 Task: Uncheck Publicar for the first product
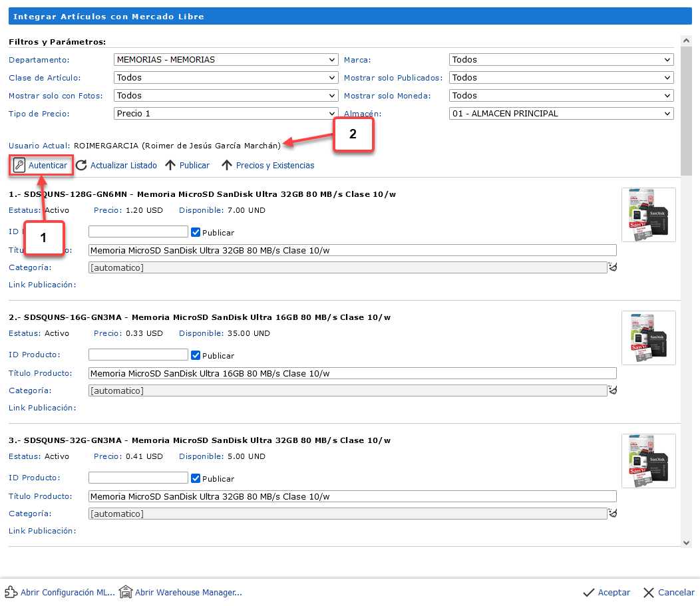pos(196,232)
